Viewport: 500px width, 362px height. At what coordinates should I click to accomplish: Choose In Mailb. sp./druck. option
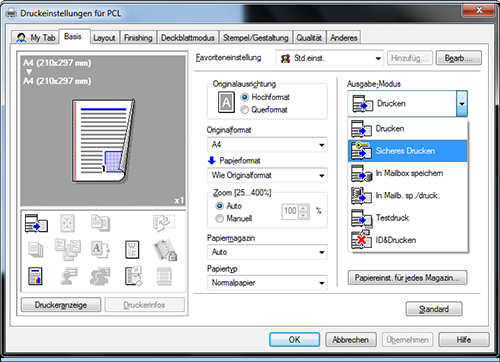click(x=408, y=195)
